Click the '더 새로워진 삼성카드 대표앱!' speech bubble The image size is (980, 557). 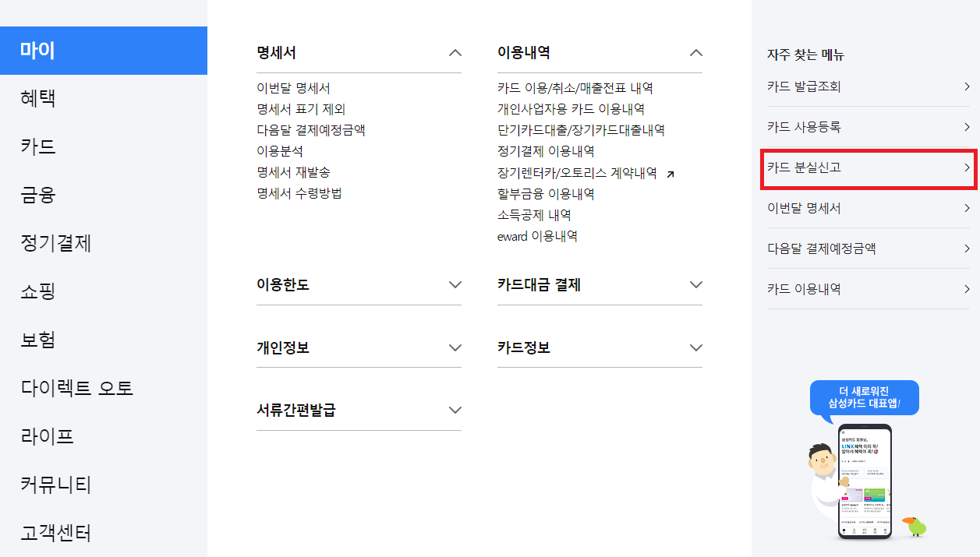tap(865, 397)
